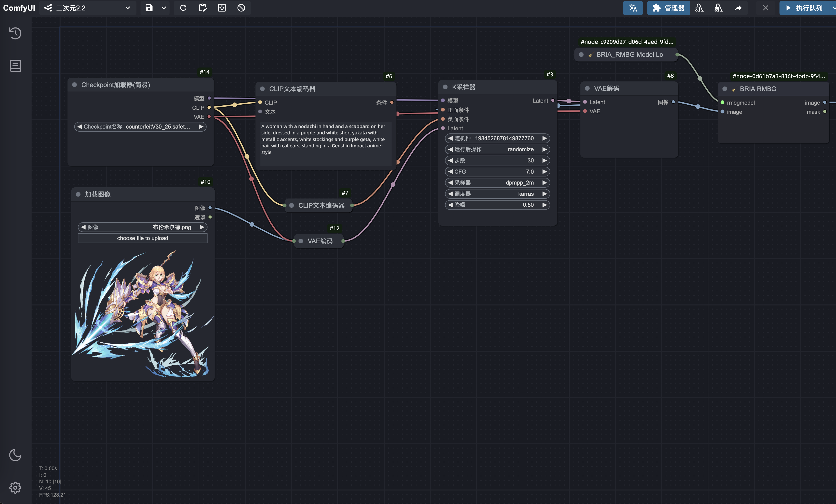This screenshot has height=504, width=836.
Task: Click the second free cache icon
Action: coord(719,8)
